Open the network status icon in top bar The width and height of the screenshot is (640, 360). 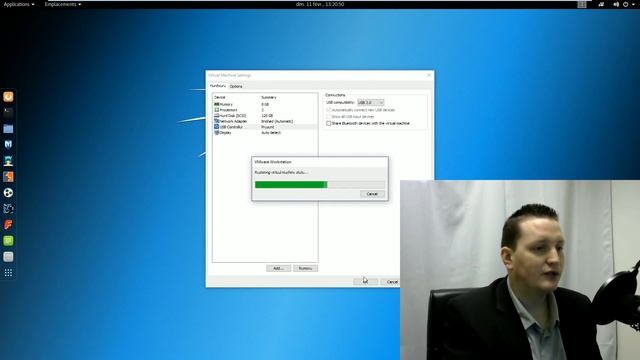pos(601,4)
